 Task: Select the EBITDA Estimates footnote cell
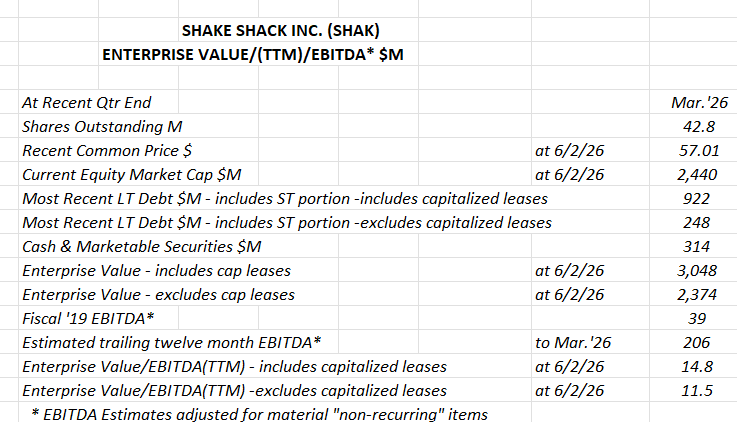pos(259,414)
